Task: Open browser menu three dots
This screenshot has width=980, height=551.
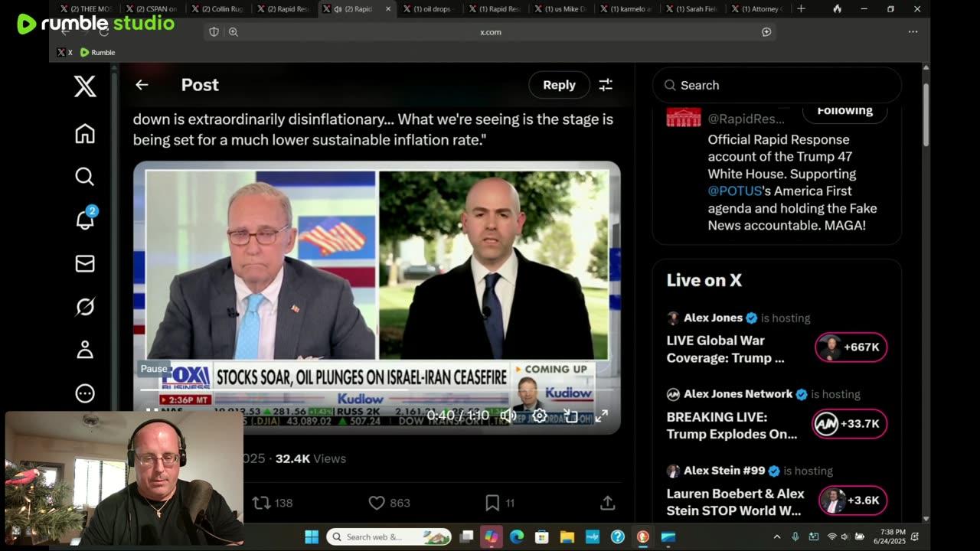Action: (x=913, y=32)
